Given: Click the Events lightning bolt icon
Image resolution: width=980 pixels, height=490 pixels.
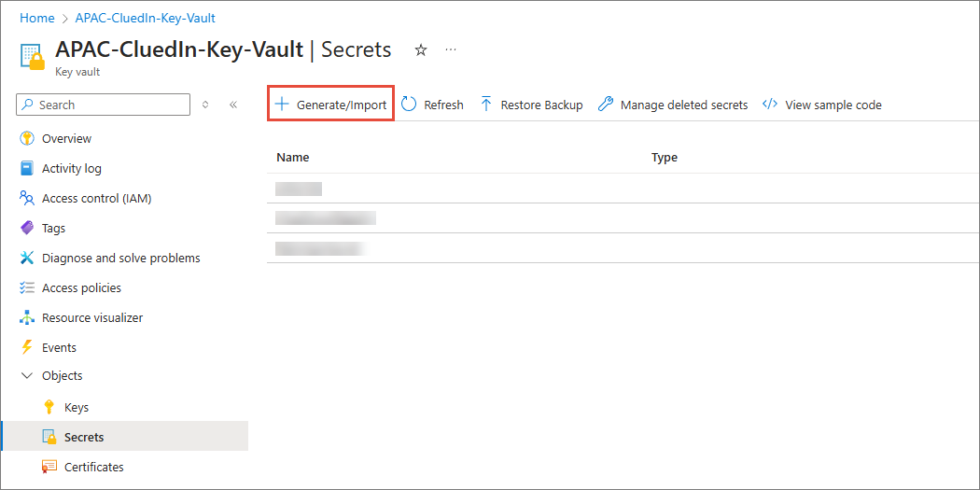Looking at the screenshot, I should pyautogui.click(x=26, y=347).
